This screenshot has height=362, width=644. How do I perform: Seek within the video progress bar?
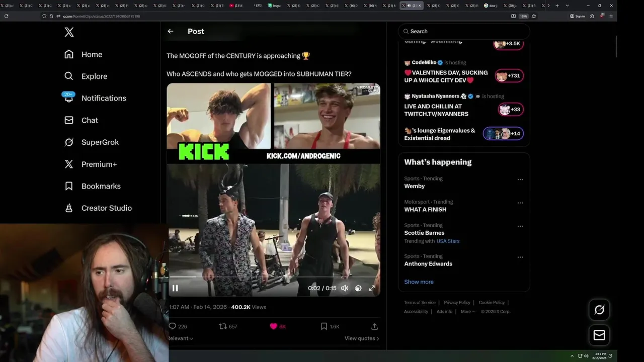click(x=273, y=277)
